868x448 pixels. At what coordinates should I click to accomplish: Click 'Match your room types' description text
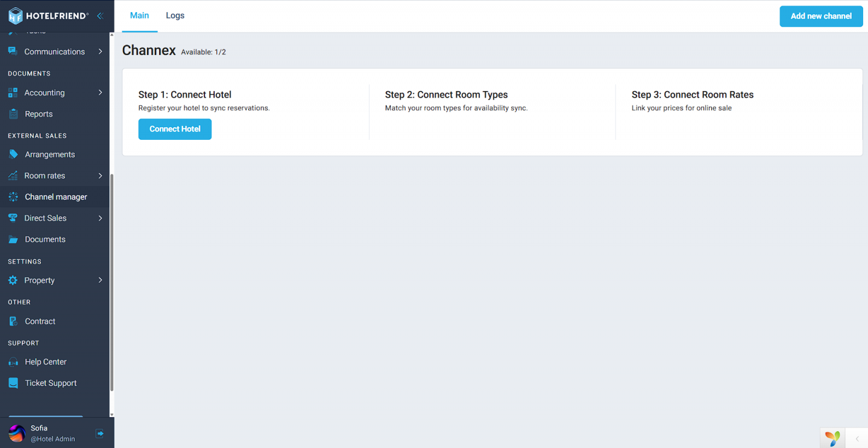(456, 109)
